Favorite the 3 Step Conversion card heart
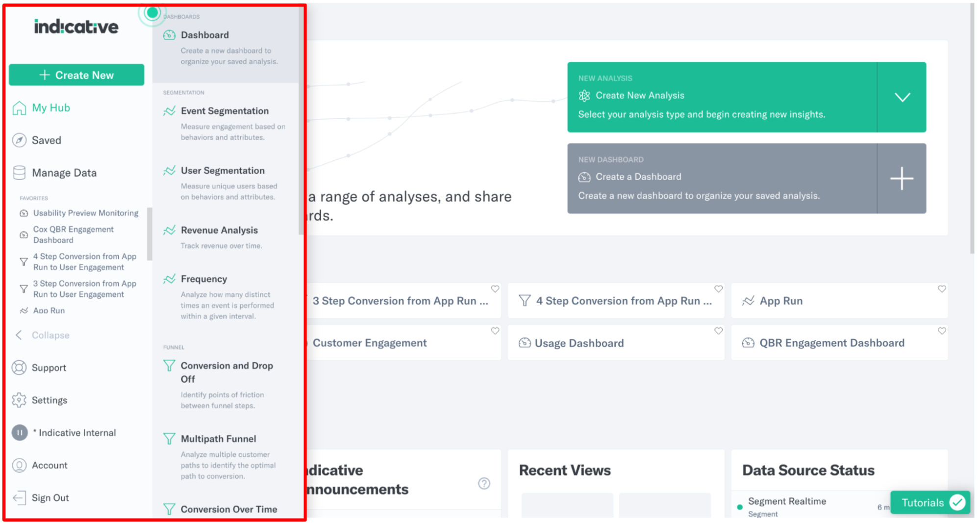Viewport: 980px width, 523px height. tap(495, 289)
